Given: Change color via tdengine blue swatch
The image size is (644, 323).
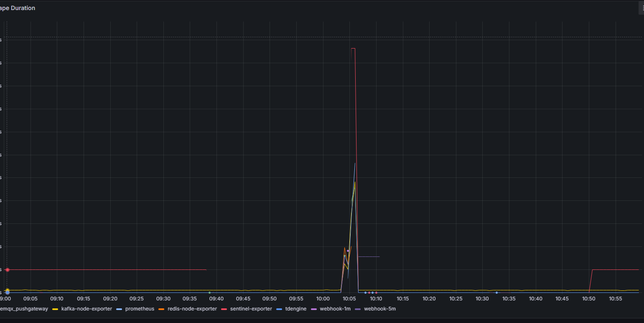Looking at the screenshot, I should [x=279, y=309].
